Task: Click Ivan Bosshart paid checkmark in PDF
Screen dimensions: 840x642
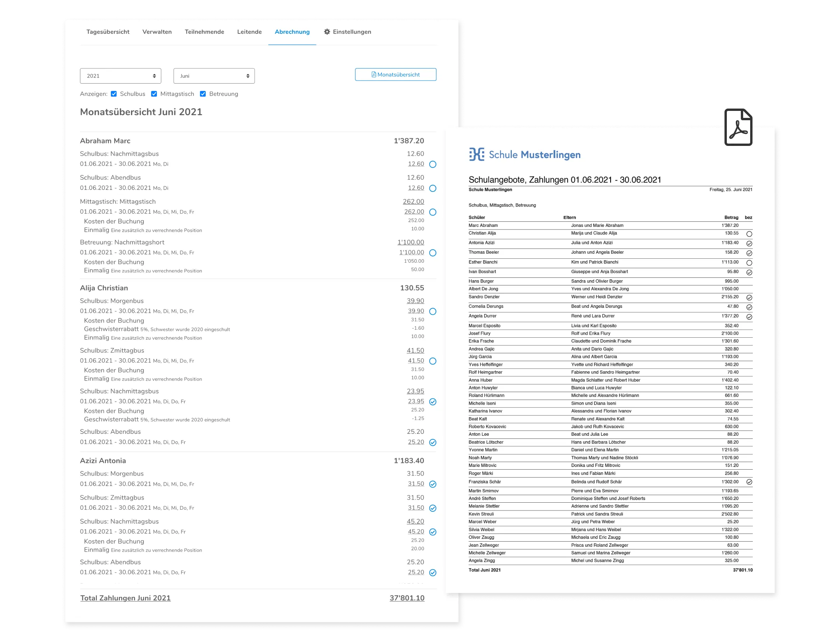Action: pyautogui.click(x=749, y=272)
